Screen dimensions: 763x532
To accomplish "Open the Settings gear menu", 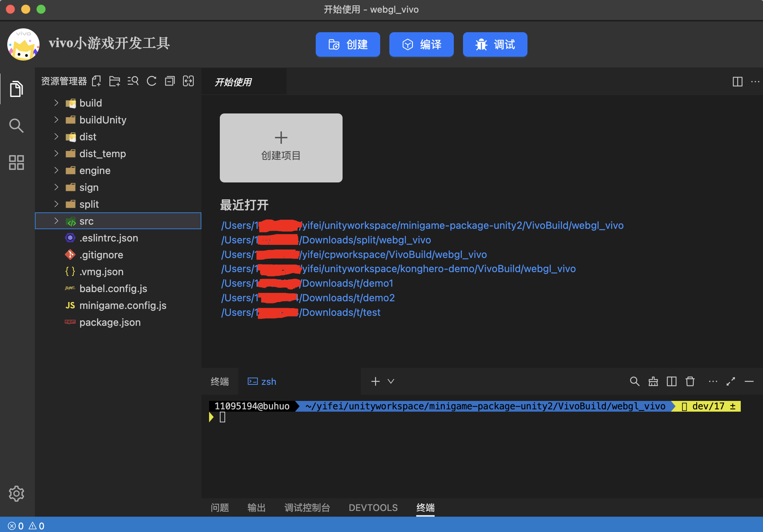I will coord(16,494).
